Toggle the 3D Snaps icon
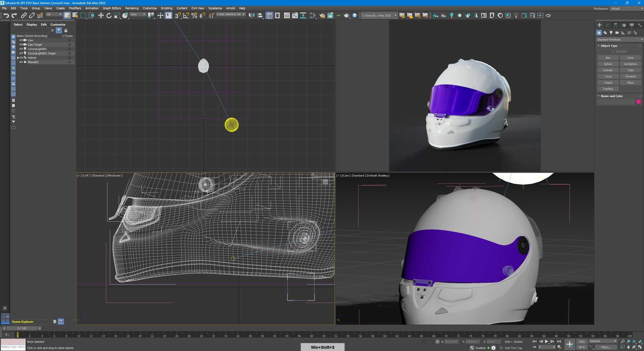 click(x=178, y=15)
